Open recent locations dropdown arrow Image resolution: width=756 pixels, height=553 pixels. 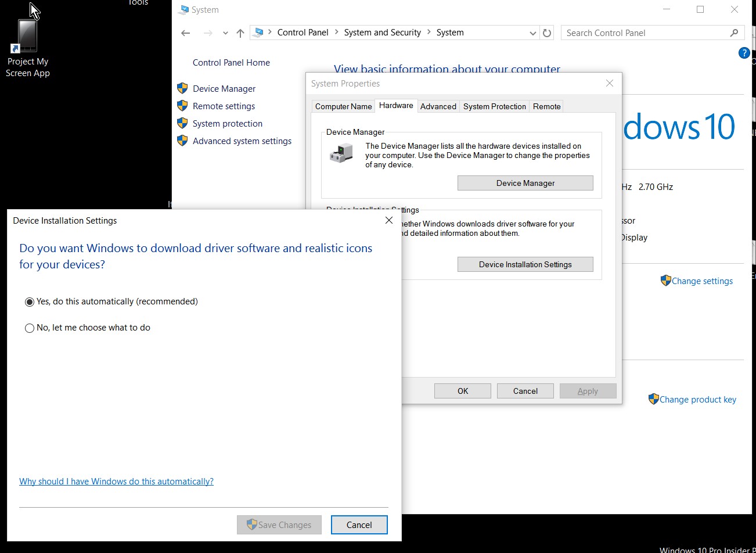[x=225, y=33]
